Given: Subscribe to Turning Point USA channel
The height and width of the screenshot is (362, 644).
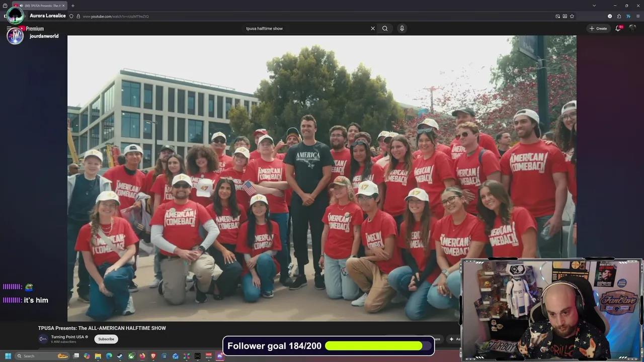Looking at the screenshot, I should coord(106,339).
